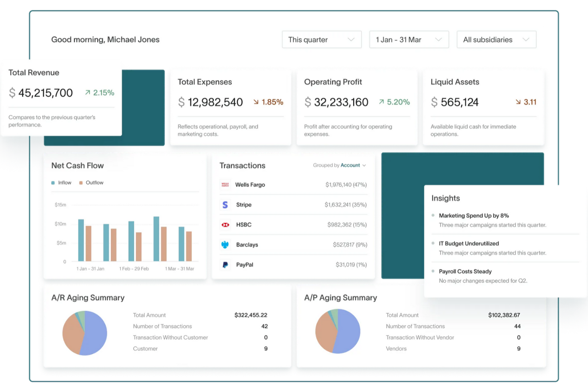
Task: Open the This quarter dropdown
Action: (321, 39)
